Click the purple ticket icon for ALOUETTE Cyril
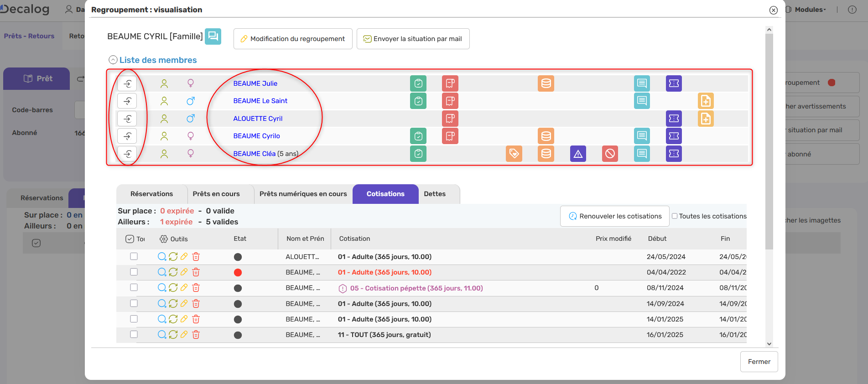868x384 pixels. coord(674,119)
